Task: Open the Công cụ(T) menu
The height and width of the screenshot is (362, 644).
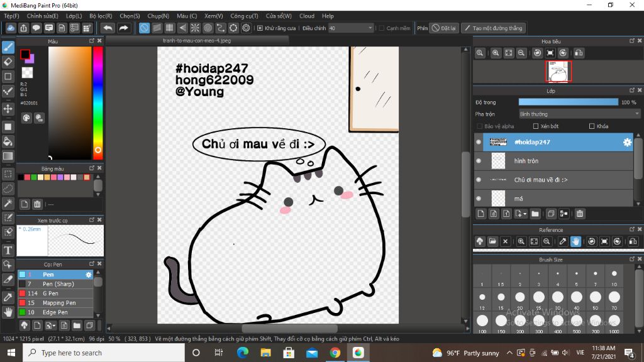Action: tap(244, 16)
